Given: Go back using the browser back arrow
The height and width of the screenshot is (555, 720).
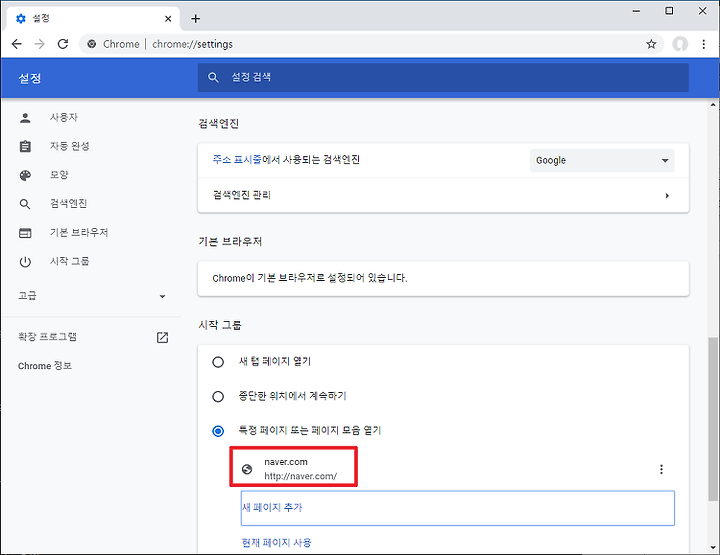Looking at the screenshot, I should point(17,44).
